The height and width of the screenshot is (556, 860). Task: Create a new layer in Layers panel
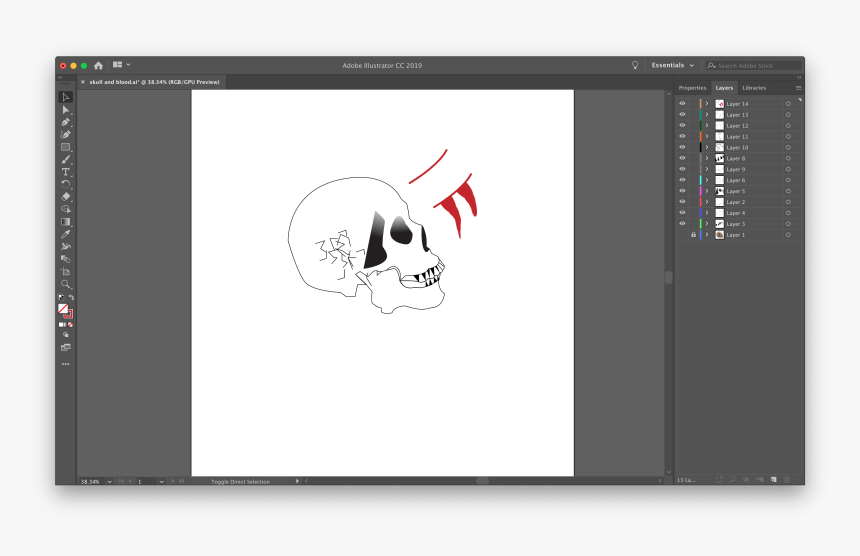pos(773,480)
